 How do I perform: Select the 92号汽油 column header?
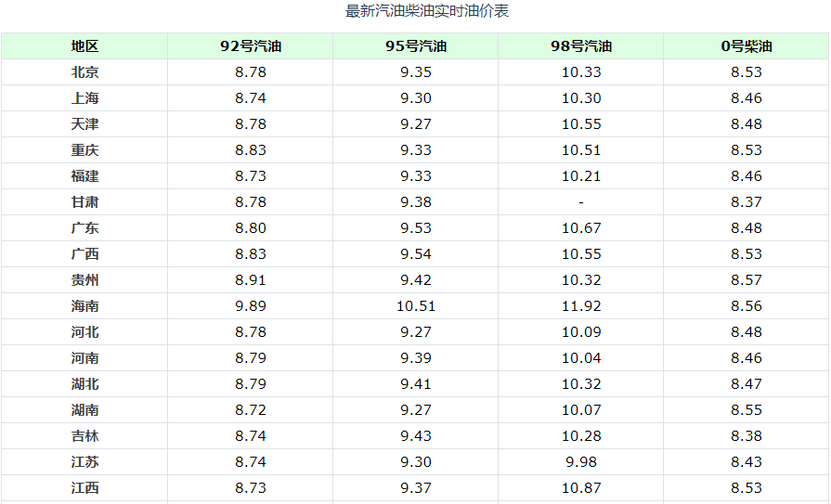click(x=250, y=46)
